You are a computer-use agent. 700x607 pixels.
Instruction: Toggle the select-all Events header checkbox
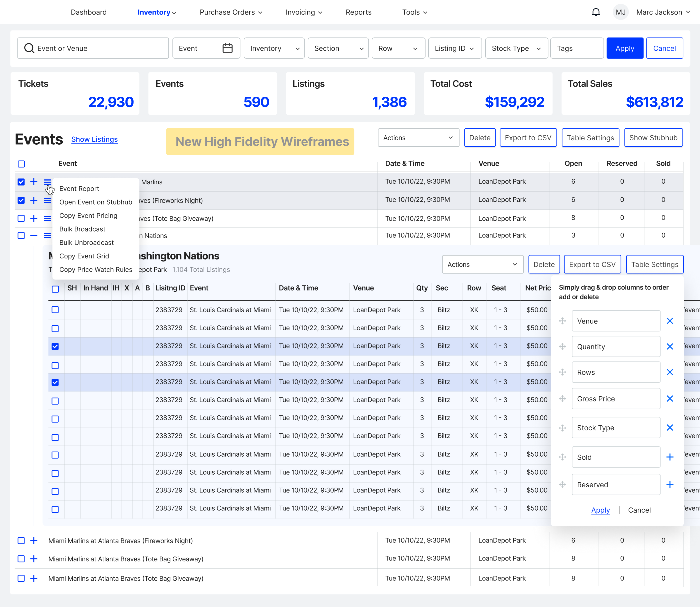click(21, 164)
